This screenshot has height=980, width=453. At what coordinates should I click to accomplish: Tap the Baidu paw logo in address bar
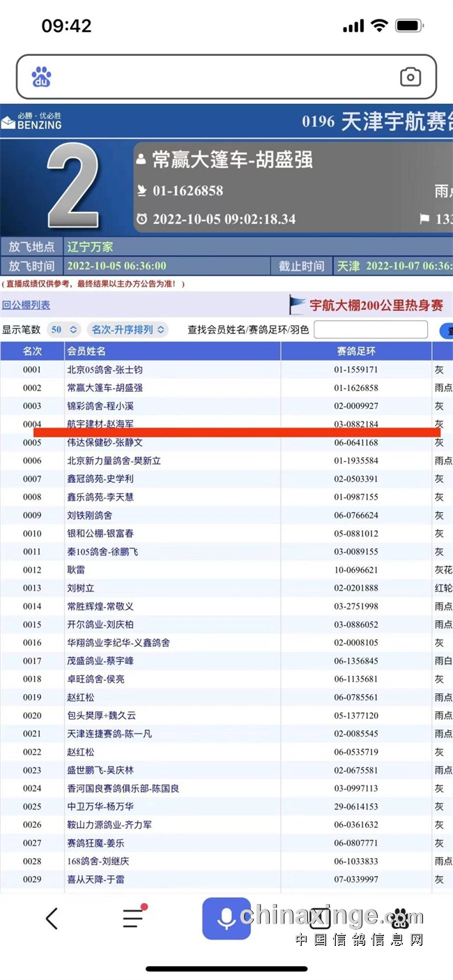[42, 77]
